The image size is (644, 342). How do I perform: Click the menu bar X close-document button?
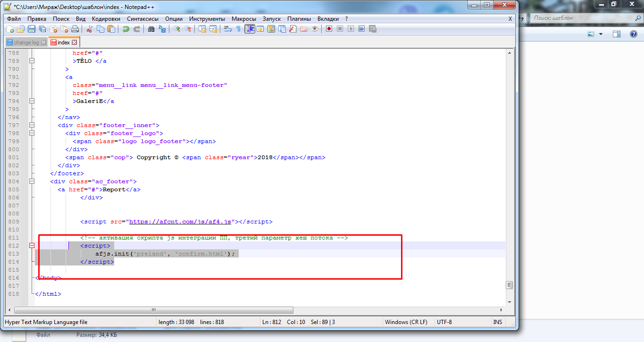[510, 19]
